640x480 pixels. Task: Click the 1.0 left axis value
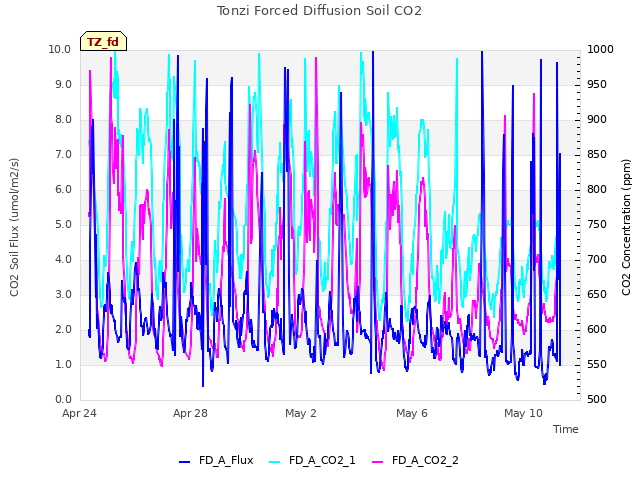[63, 364]
